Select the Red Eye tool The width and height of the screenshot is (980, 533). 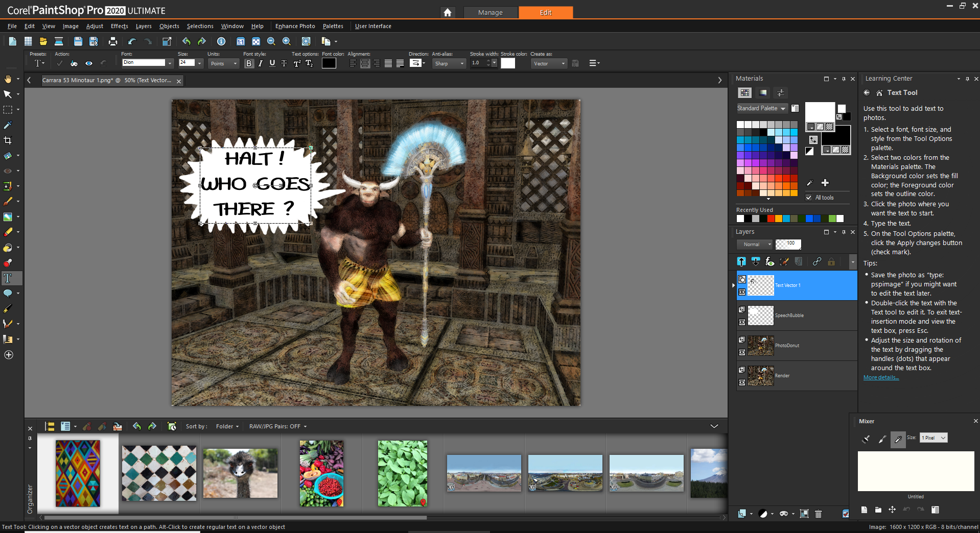(x=8, y=171)
